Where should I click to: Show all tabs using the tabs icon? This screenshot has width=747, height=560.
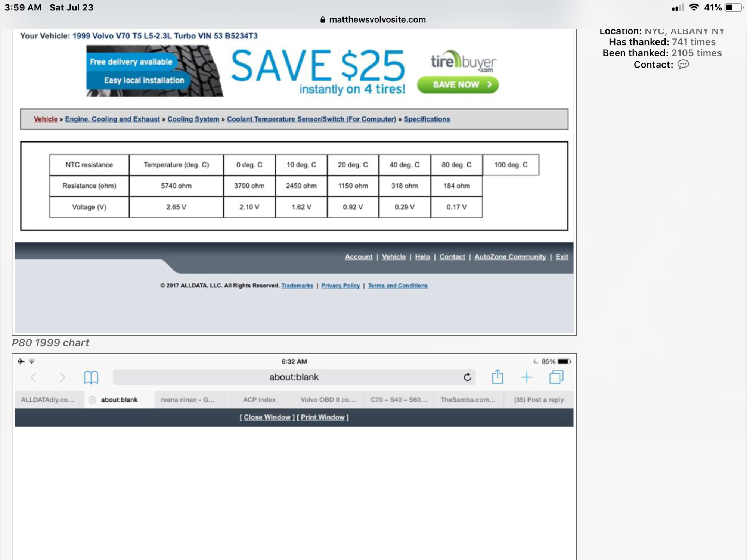tap(555, 377)
